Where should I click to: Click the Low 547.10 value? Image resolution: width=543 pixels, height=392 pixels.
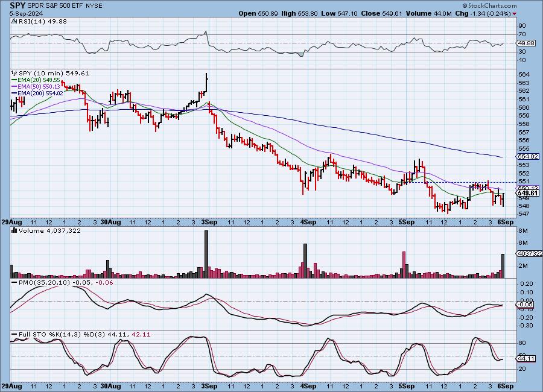339,13
